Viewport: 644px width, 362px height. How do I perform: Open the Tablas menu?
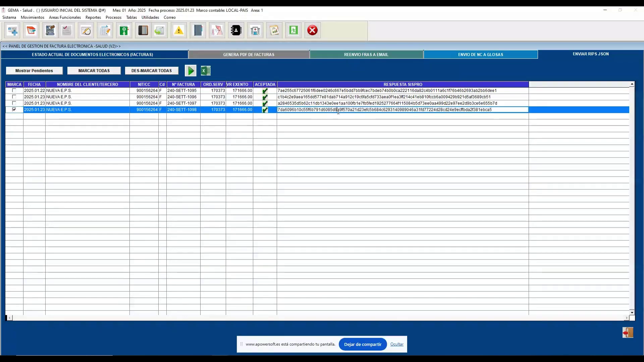tap(131, 17)
